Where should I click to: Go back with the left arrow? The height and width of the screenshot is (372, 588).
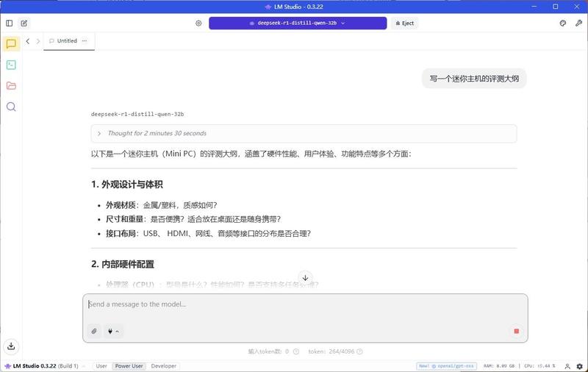click(x=28, y=41)
